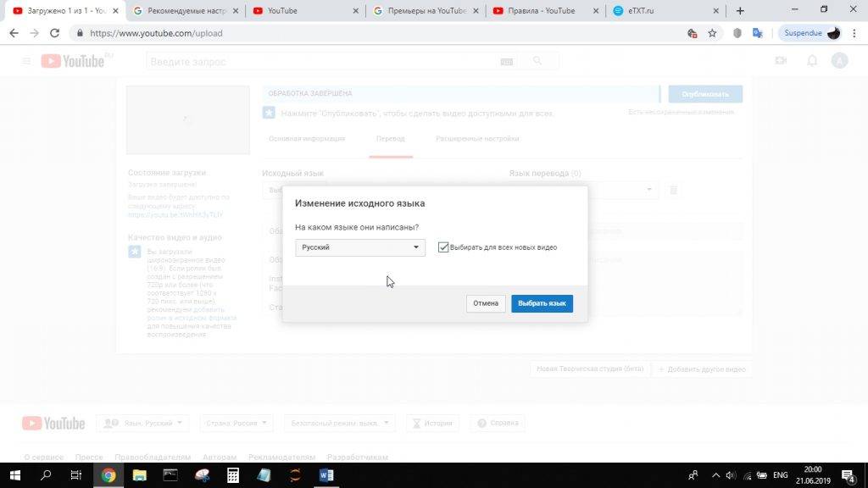Open the hamburger guide menu
The image size is (868, 488).
(26, 61)
